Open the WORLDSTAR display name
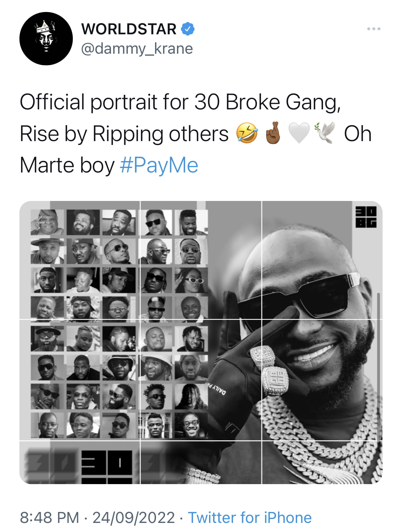Image resolution: width=402 pixels, height=532 pixels. (x=129, y=29)
